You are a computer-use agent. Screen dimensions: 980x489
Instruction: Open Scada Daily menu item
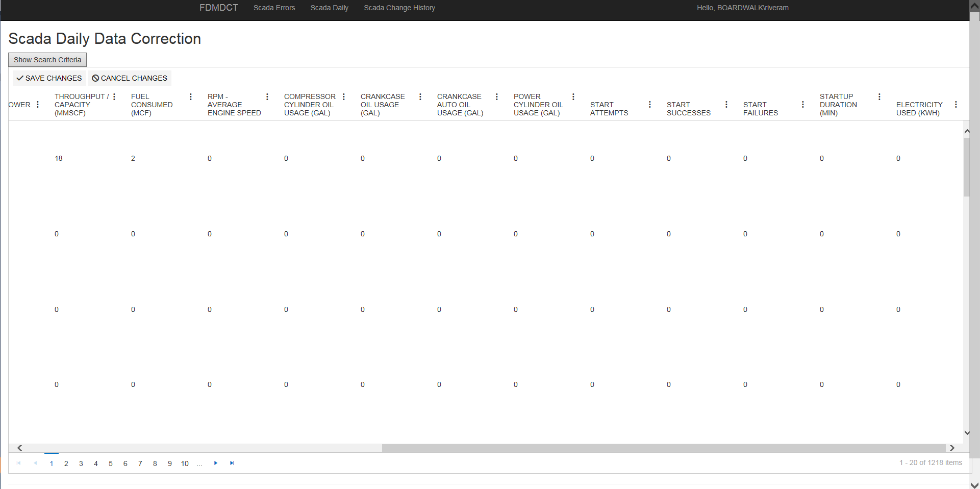point(330,8)
